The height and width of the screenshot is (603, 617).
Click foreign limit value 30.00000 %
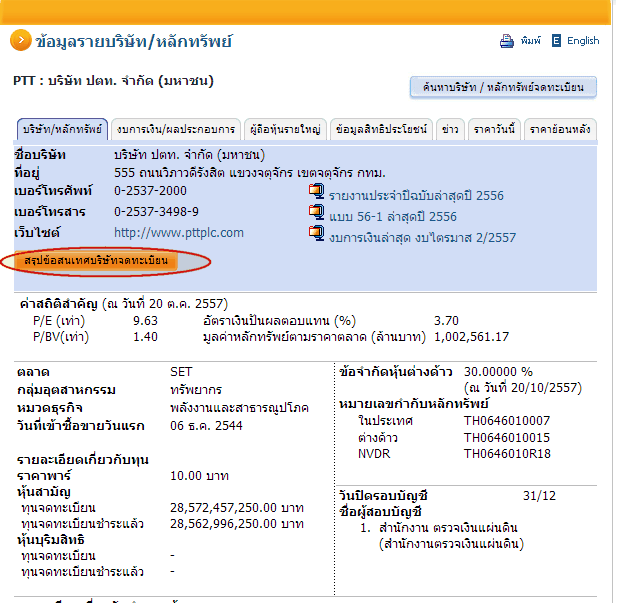pyautogui.click(x=498, y=372)
